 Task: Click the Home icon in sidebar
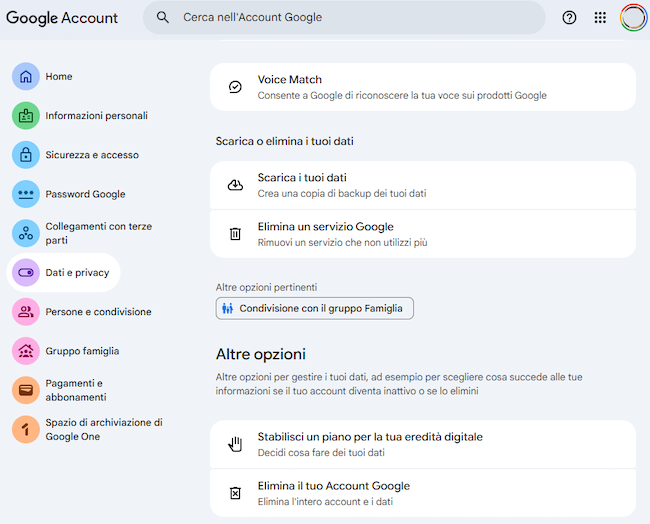pos(25,76)
